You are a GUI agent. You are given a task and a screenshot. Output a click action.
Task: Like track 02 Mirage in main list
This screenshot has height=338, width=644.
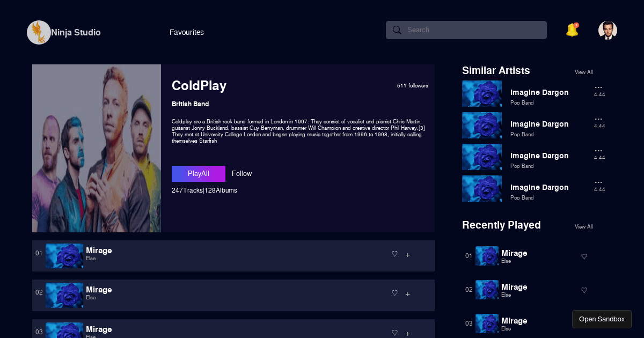394,293
